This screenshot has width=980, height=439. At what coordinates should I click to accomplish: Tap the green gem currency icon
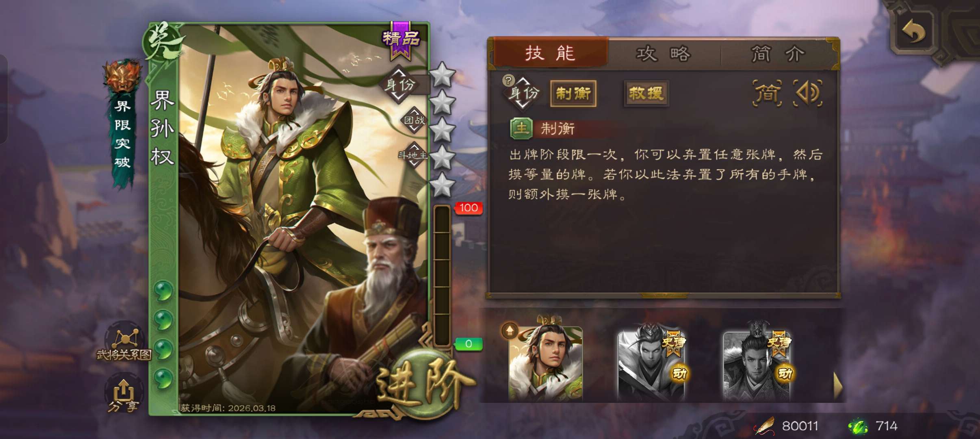(858, 426)
